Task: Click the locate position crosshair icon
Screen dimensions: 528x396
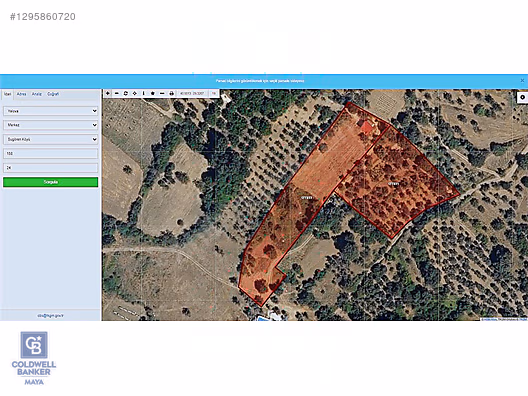Action: point(135,93)
